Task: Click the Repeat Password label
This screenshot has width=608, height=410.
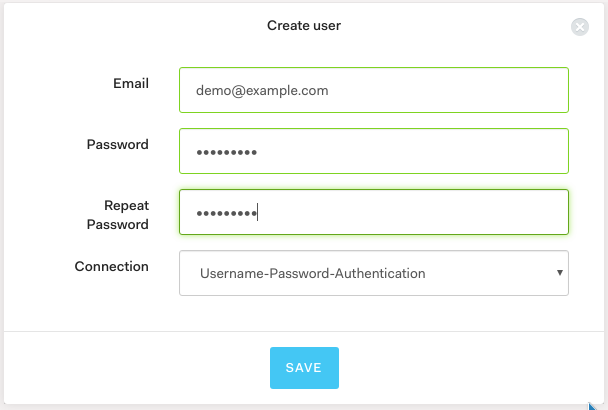Action: [x=118, y=215]
